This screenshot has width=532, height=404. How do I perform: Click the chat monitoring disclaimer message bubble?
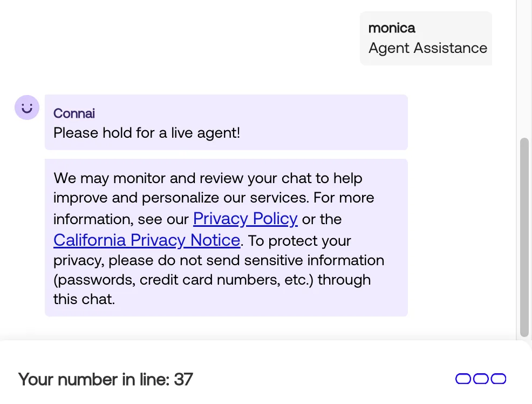226,238
